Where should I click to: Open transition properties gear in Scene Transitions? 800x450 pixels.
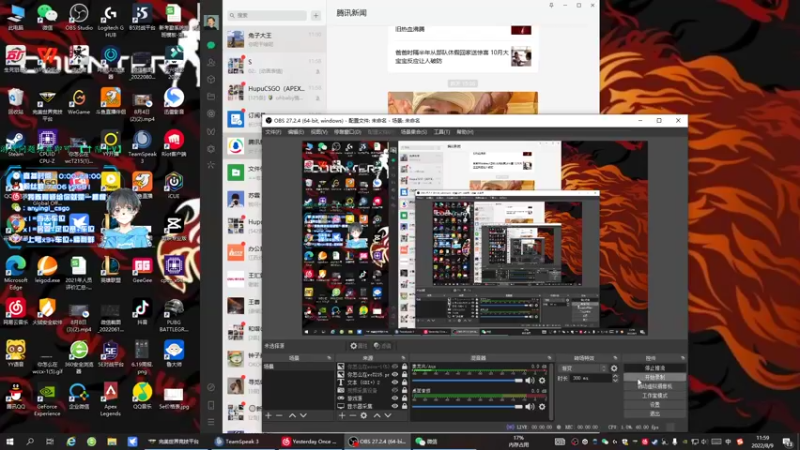614,368
